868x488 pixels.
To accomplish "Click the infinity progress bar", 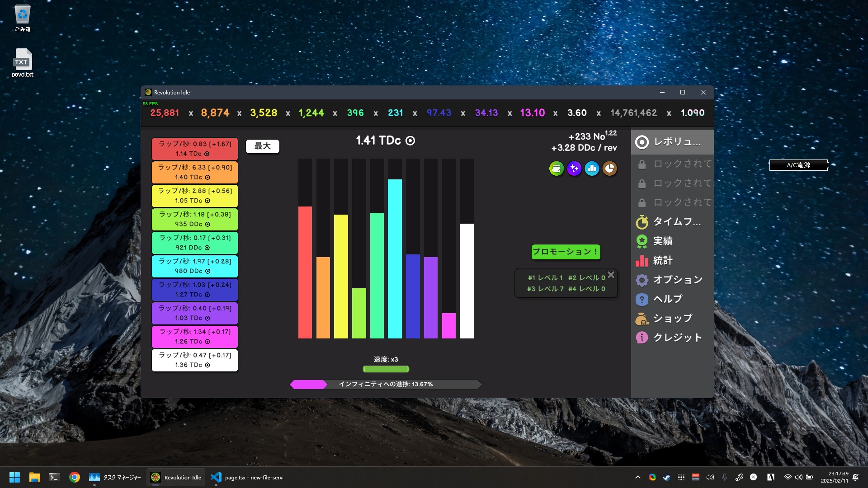I will pyautogui.click(x=386, y=385).
